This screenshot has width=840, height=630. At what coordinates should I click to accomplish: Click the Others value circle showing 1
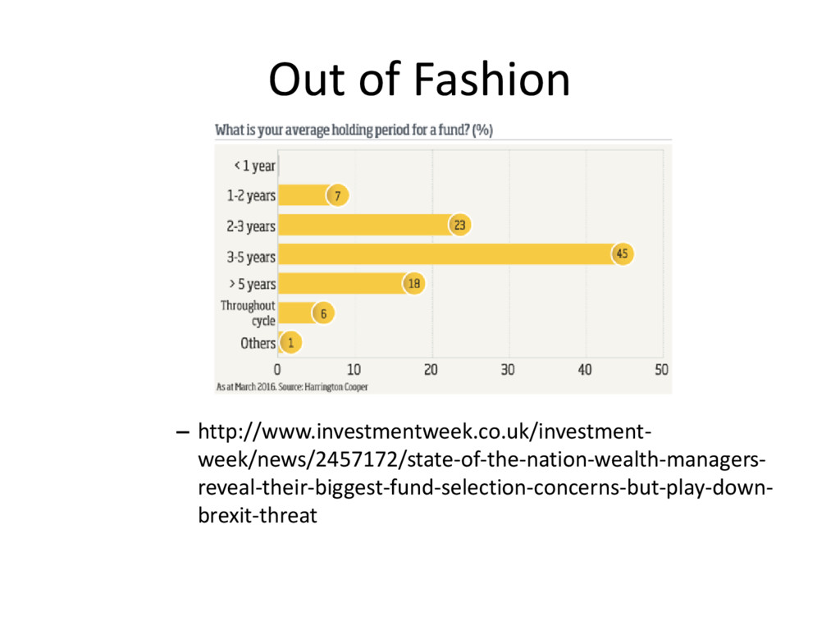(290, 343)
